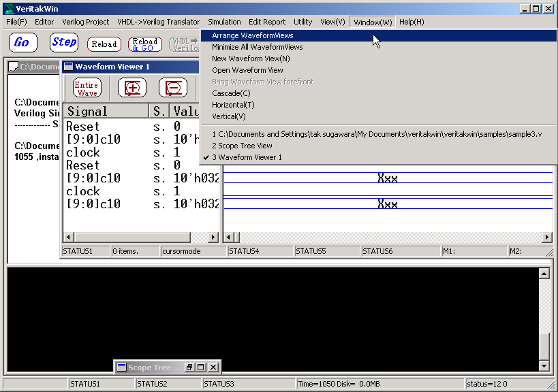Zoom out of the waveform
Image resolution: width=558 pixels, height=392 pixels.
pyautogui.click(x=173, y=88)
